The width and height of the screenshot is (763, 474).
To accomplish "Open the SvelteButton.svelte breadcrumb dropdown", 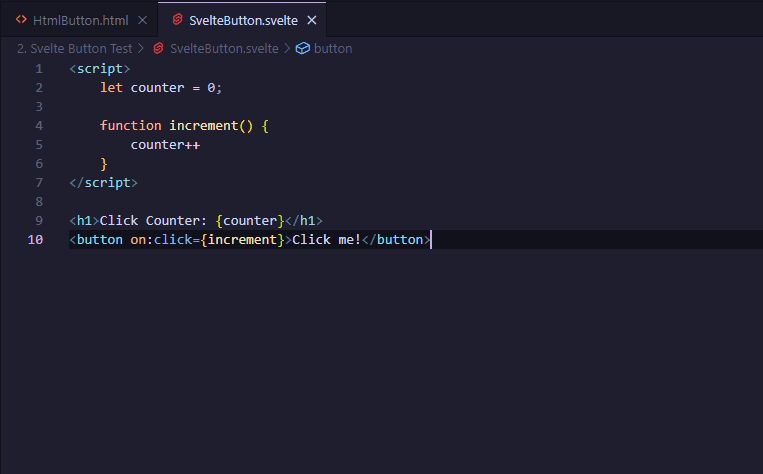I will click(x=226, y=48).
